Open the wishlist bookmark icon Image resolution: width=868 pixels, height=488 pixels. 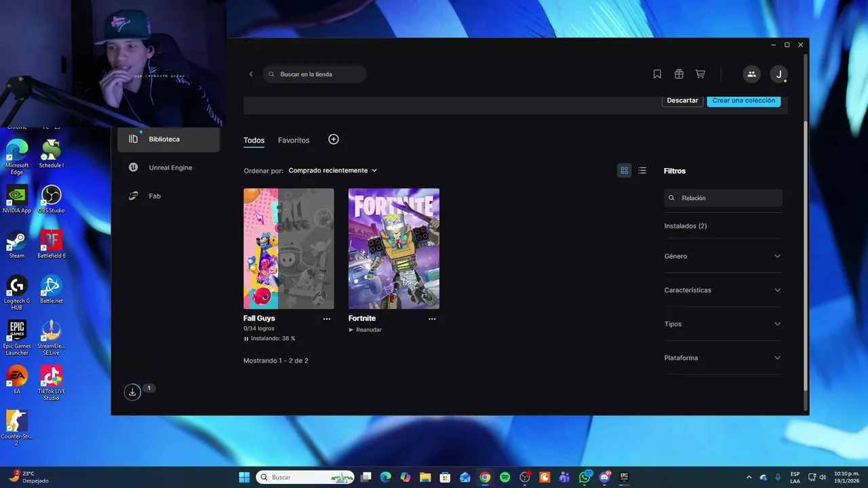point(657,74)
